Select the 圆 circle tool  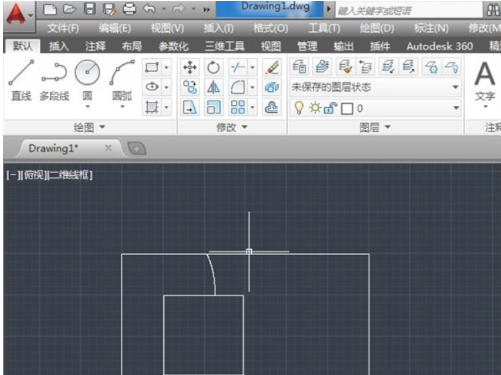[x=87, y=79]
